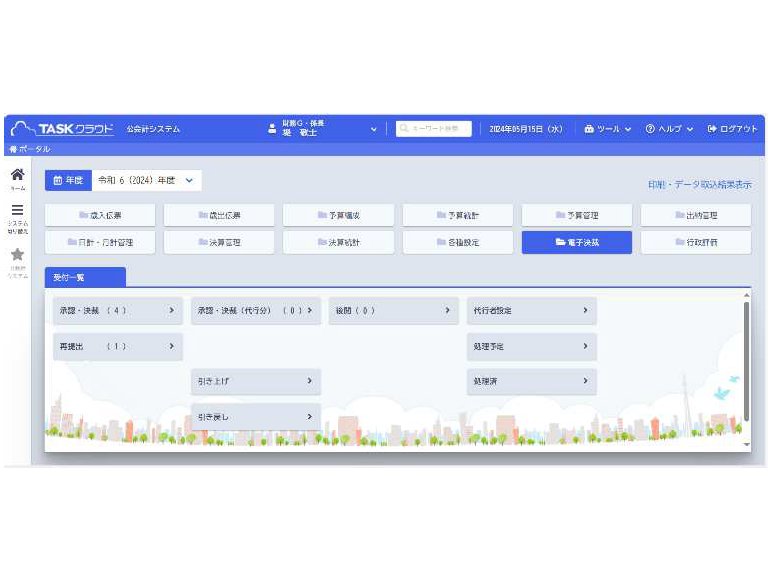Click the ポータル breadcrumb home link
The height and width of the screenshot is (578, 772).
click(30, 149)
